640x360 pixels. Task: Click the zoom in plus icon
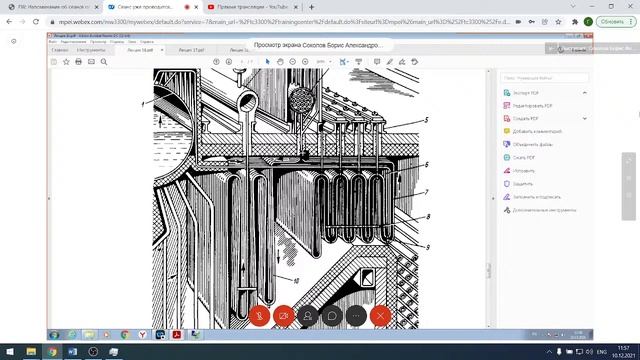[x=305, y=62]
